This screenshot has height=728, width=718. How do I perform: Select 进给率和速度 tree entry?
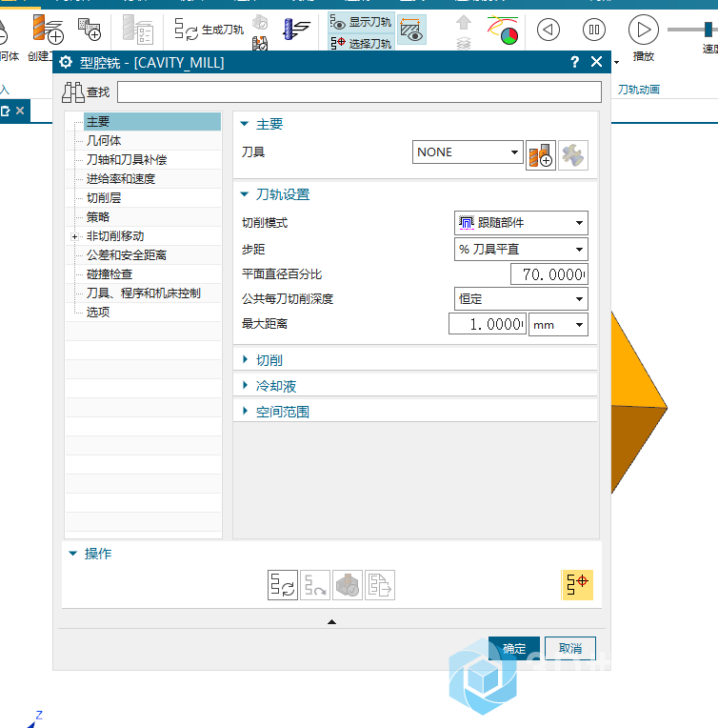click(121, 179)
